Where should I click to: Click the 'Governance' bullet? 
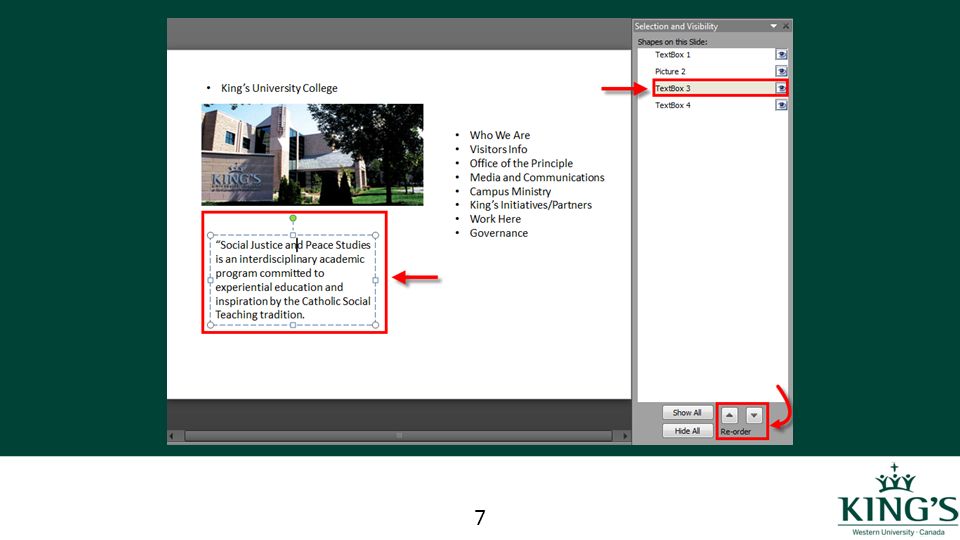coord(498,233)
